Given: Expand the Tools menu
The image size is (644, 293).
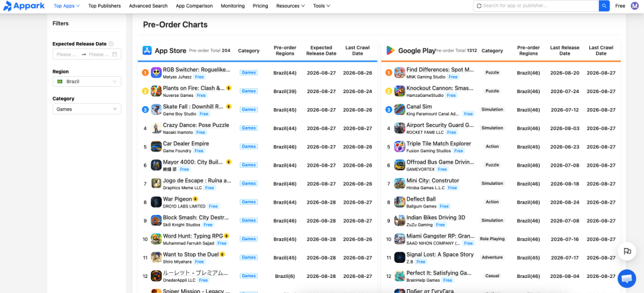Looking at the screenshot, I should [321, 6].
